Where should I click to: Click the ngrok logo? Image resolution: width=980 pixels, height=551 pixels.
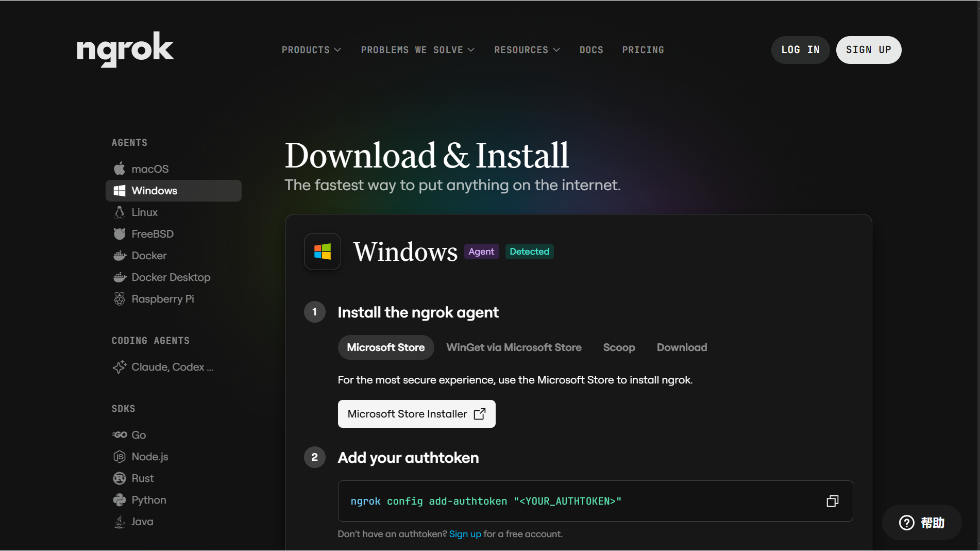point(125,49)
